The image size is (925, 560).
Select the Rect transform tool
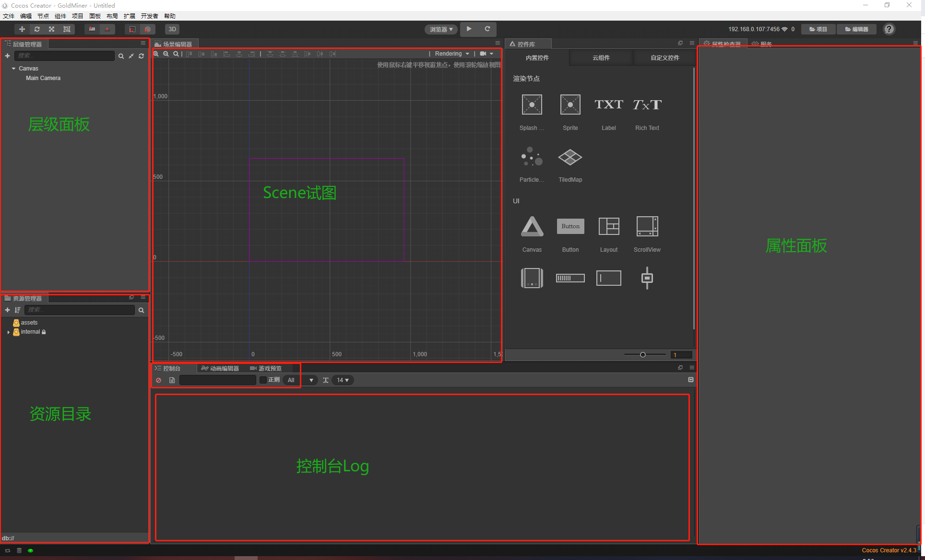click(67, 29)
